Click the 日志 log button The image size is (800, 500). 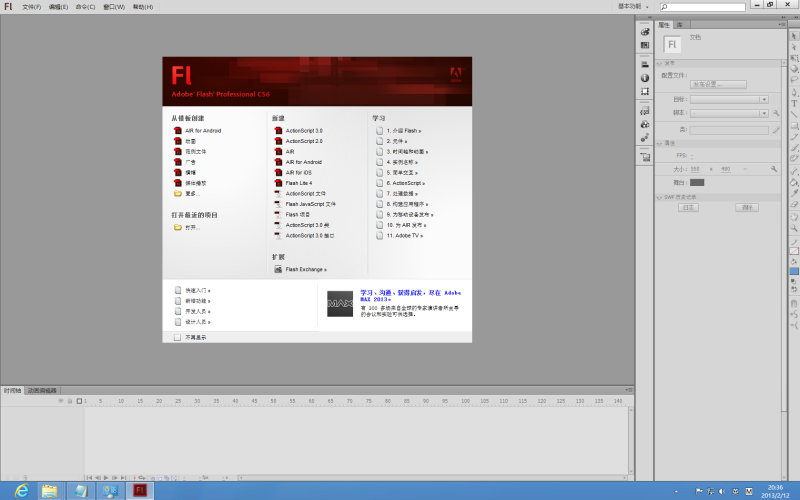(x=688, y=208)
